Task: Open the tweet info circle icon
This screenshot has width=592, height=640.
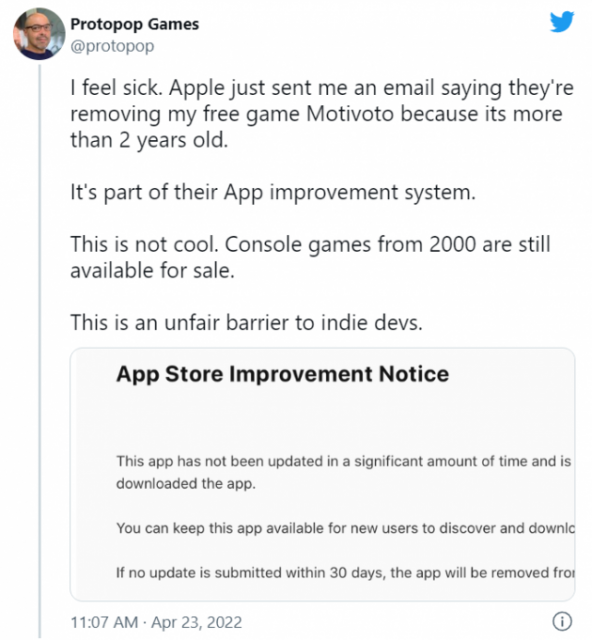Action: 562,622
